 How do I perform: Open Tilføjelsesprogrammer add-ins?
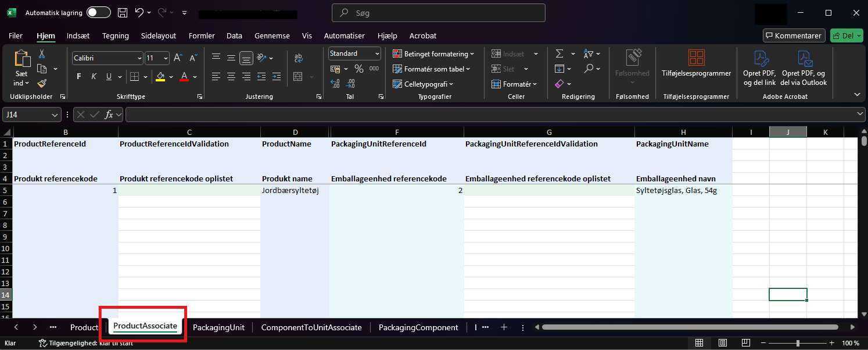696,63
